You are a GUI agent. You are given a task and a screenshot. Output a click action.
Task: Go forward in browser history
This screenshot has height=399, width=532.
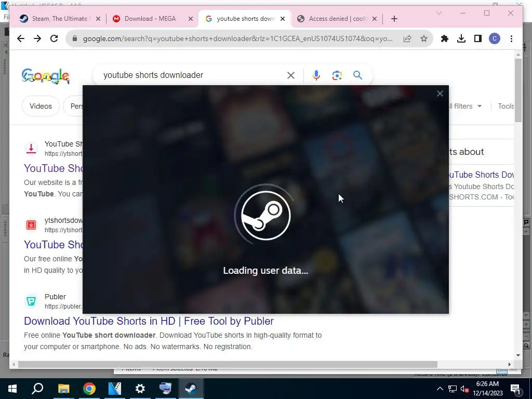coord(37,38)
